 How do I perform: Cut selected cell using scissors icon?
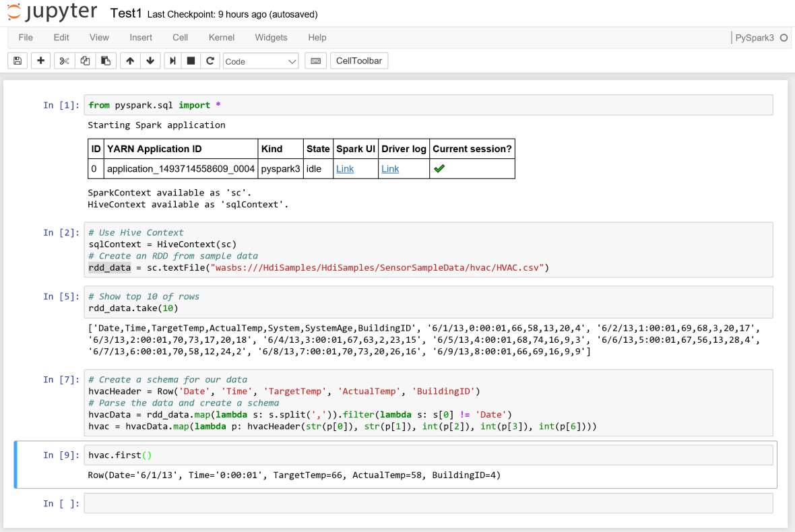coord(64,61)
